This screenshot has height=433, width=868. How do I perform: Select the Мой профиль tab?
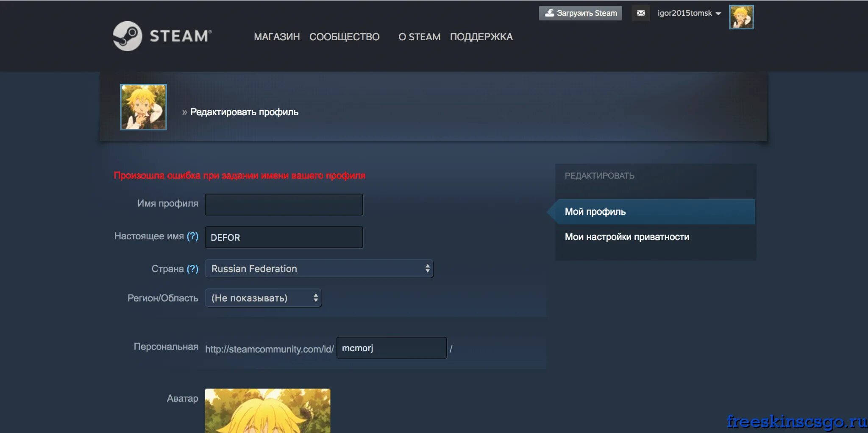pyautogui.click(x=655, y=211)
